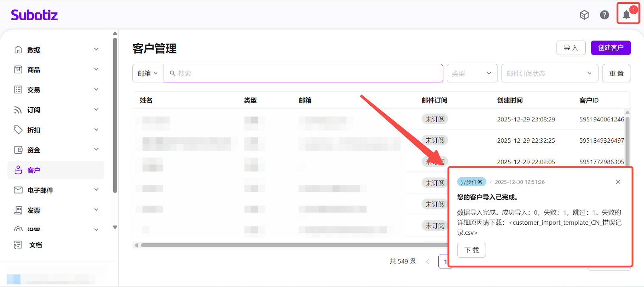The height and width of the screenshot is (287, 644).
Task: Click the cube icon in header
Action: (584, 15)
